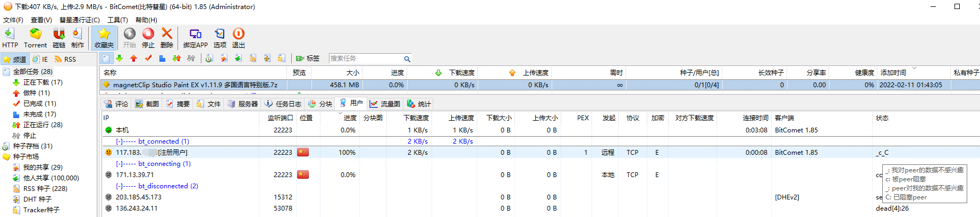The height and width of the screenshot is (217, 980).
Task: Open a Torrent file
Action: pos(35,38)
